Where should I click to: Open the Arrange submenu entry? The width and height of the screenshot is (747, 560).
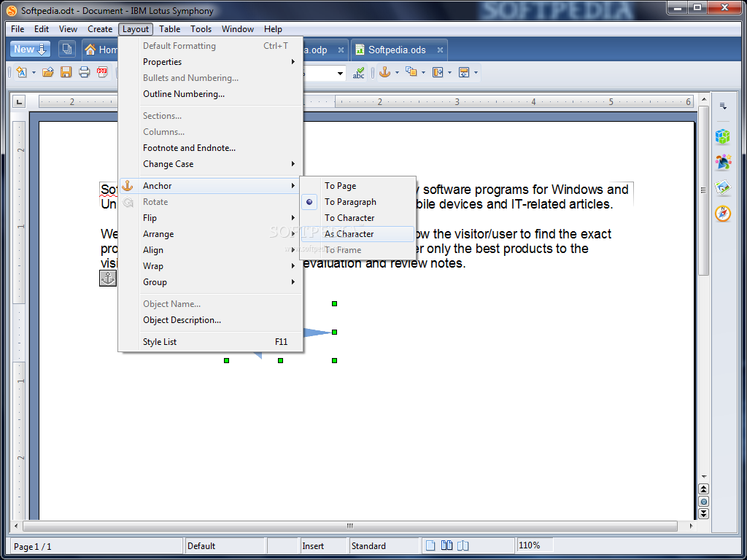click(x=211, y=234)
